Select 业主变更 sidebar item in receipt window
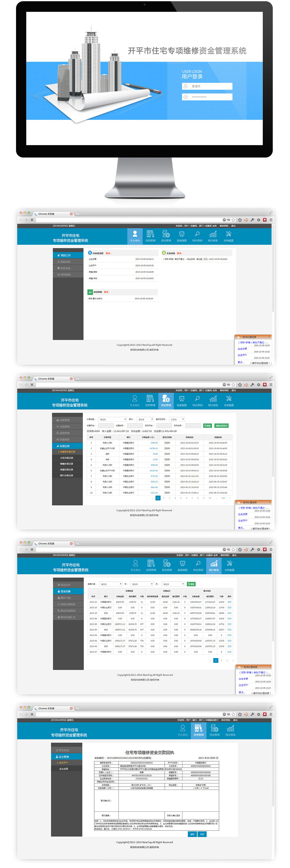290x868 pixels. [x=67, y=768]
